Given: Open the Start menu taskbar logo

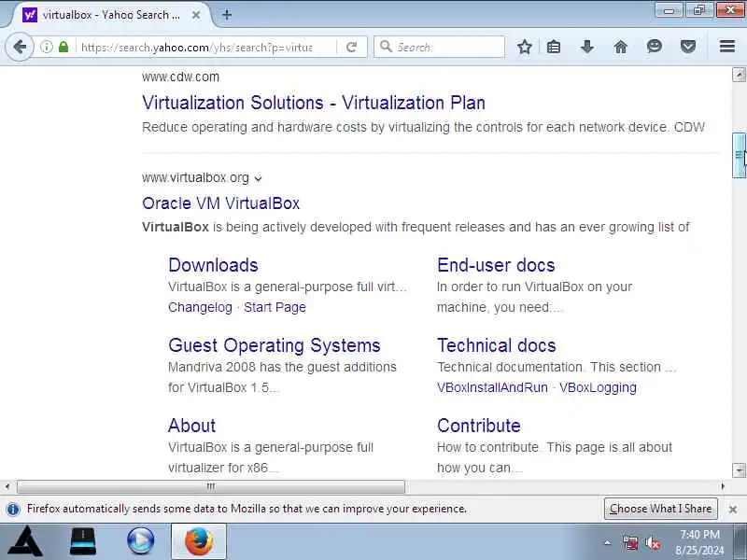Looking at the screenshot, I should click(x=26, y=541).
